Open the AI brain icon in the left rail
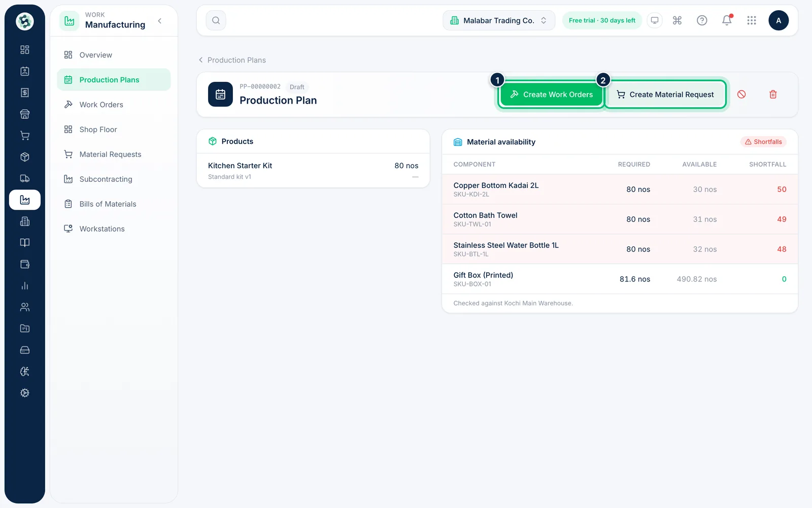The height and width of the screenshot is (508, 812). tap(24, 371)
